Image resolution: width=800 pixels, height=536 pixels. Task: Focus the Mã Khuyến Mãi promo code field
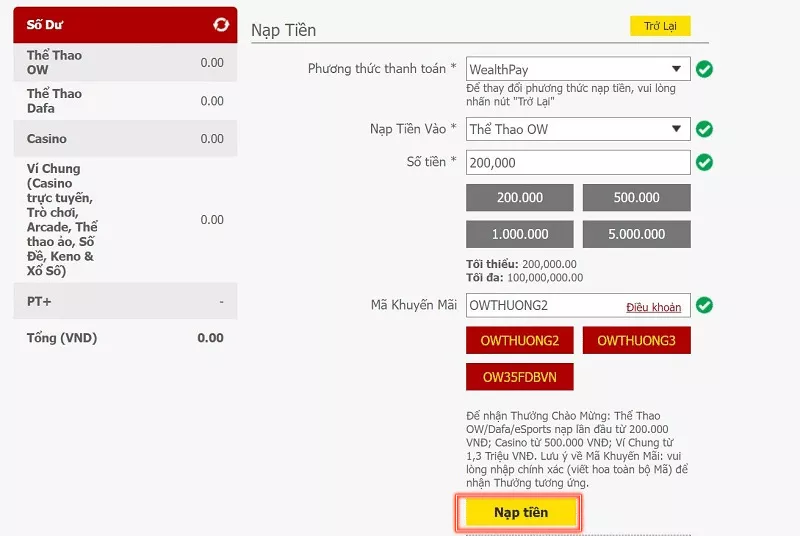[x=540, y=305]
